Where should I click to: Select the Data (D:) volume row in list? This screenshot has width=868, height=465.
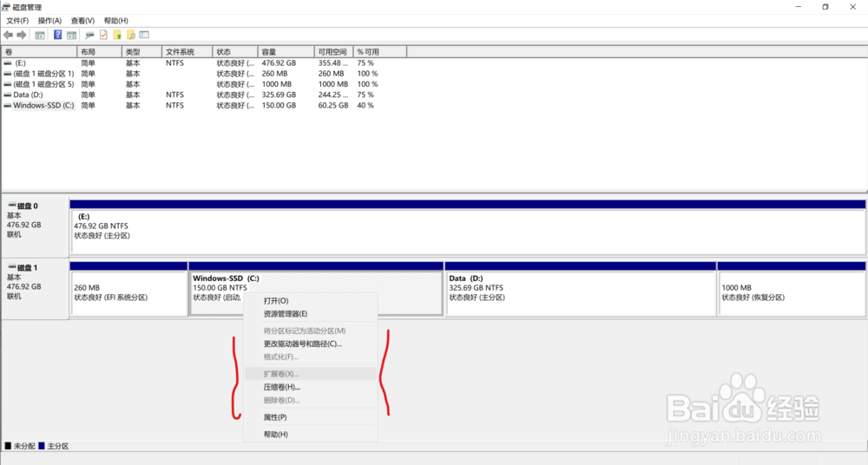click(x=204, y=95)
